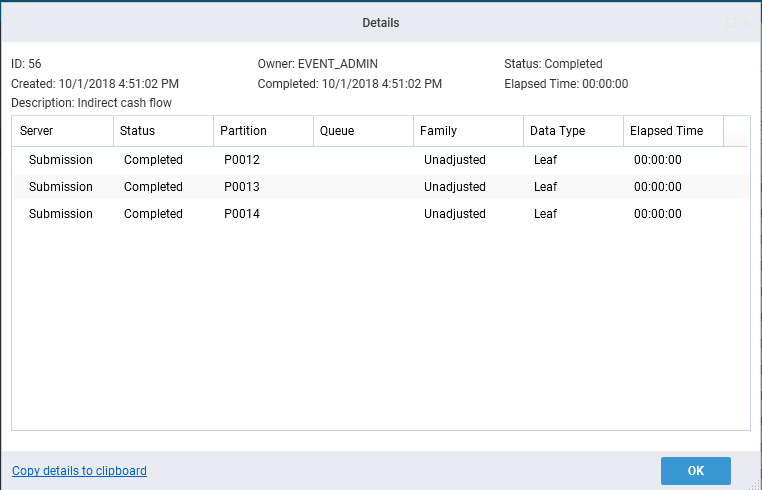Click Leaf data type in first row
Viewport: 762px width, 490px height.
point(546,160)
